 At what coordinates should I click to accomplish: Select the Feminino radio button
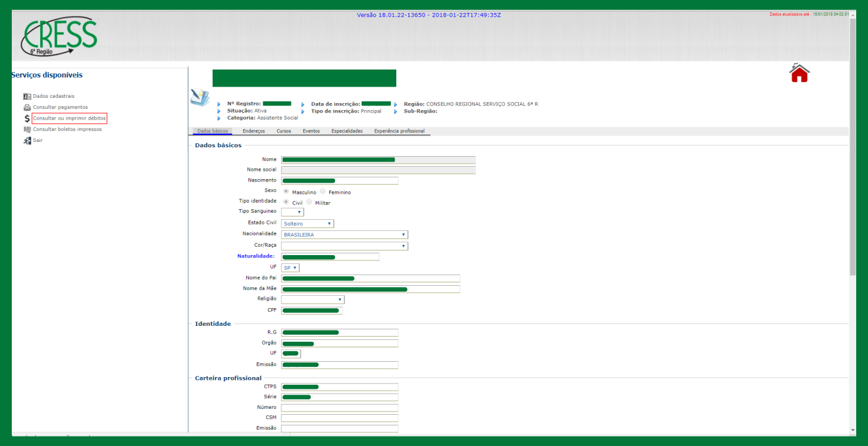[x=323, y=191]
